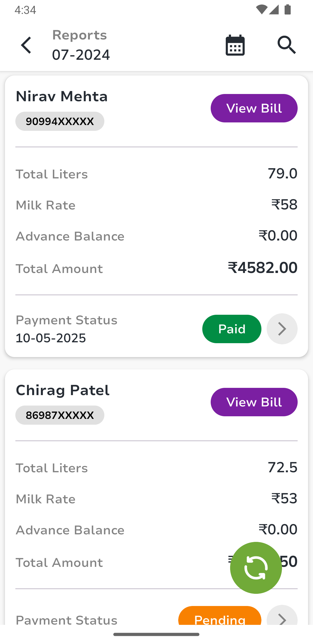View Bill for Nirav Mehta
The image size is (313, 644).
pos(254,108)
